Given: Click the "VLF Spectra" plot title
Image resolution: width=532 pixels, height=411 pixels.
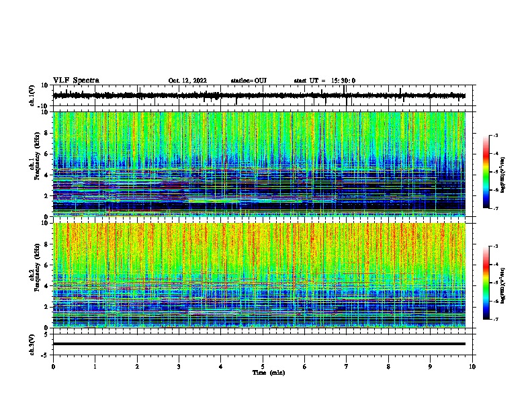Looking at the screenshot, I should (x=76, y=81).
